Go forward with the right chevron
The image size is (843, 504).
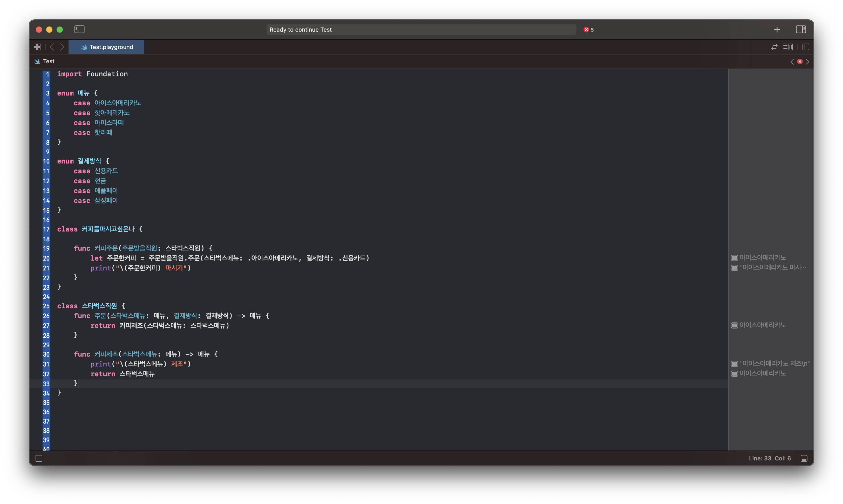tap(62, 47)
